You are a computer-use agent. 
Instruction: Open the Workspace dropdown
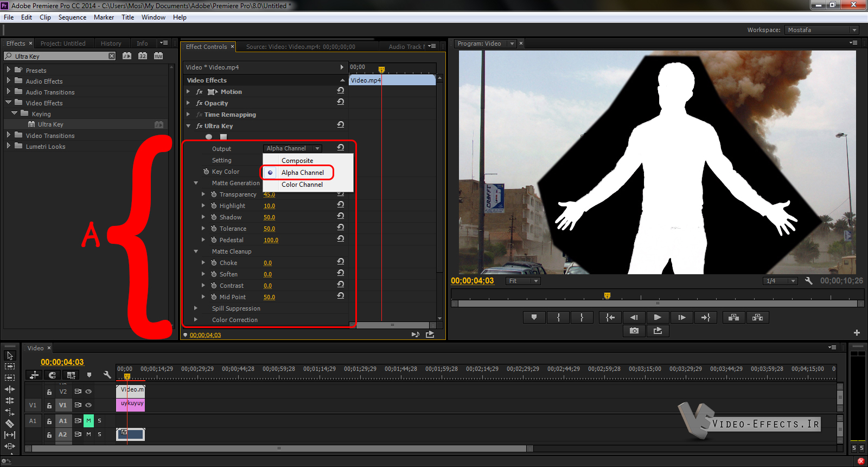coord(821,30)
